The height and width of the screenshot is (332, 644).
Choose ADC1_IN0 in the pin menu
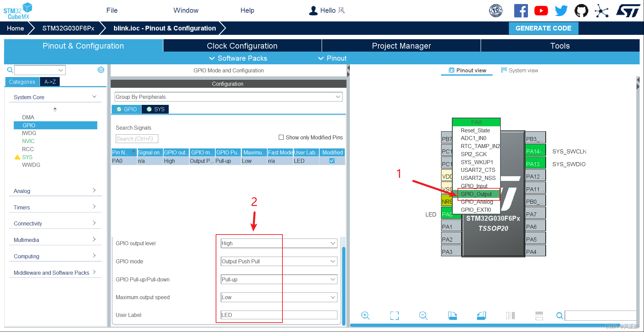[x=473, y=138]
